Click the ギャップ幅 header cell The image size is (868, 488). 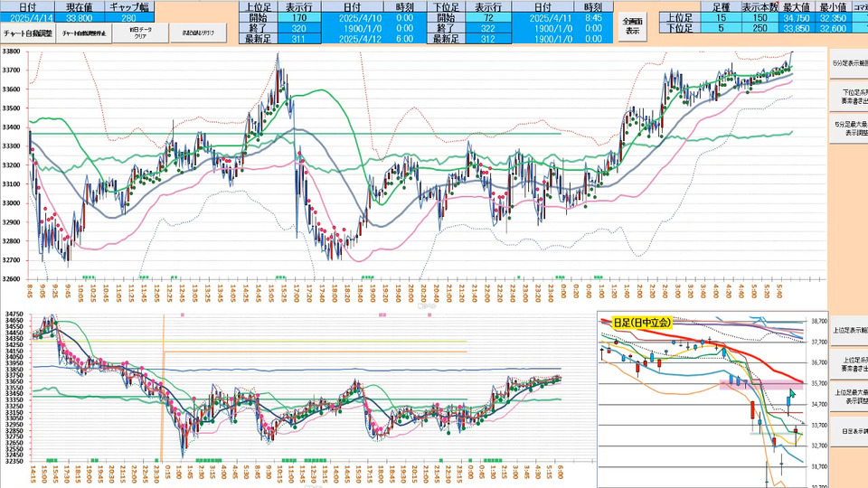(128, 7)
